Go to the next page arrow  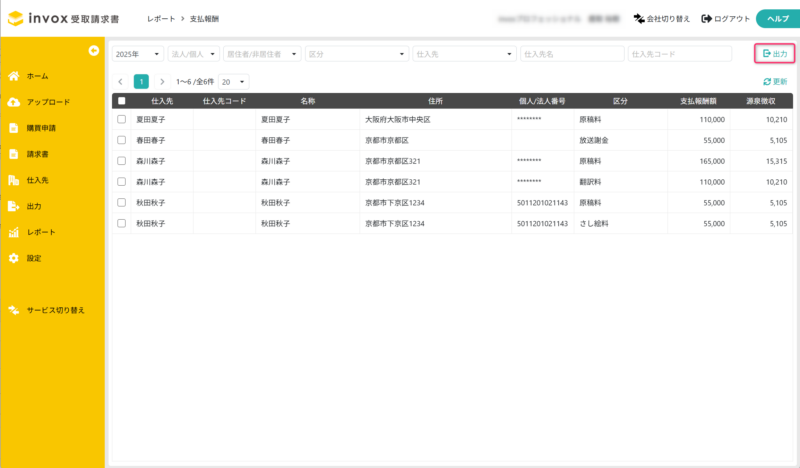click(162, 82)
